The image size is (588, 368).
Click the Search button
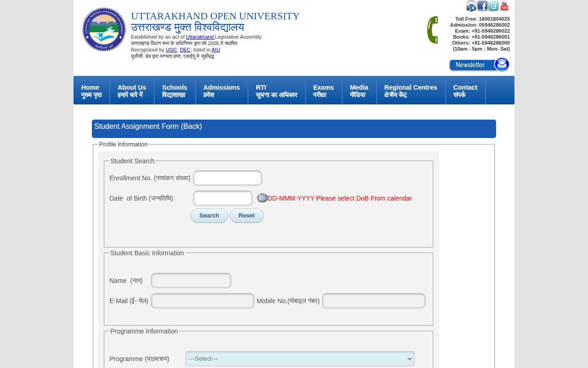coord(209,215)
